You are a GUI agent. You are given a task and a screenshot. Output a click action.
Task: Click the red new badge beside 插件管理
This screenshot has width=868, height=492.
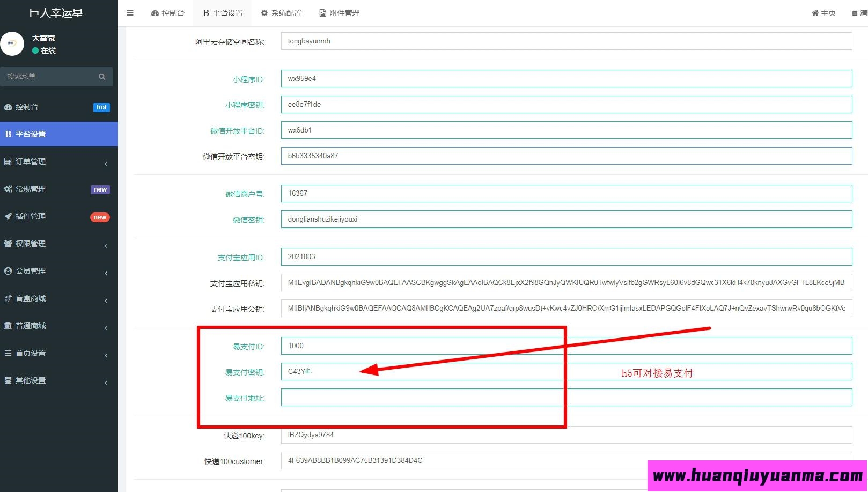click(100, 217)
